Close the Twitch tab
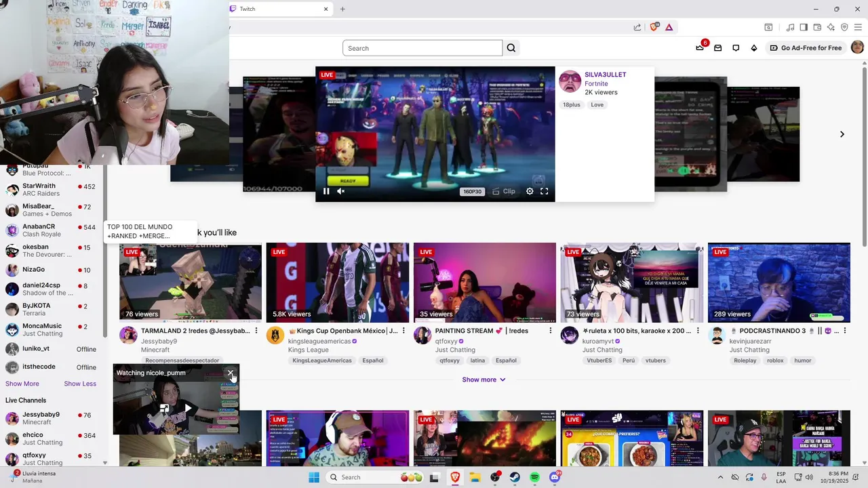868x488 pixels. click(325, 9)
